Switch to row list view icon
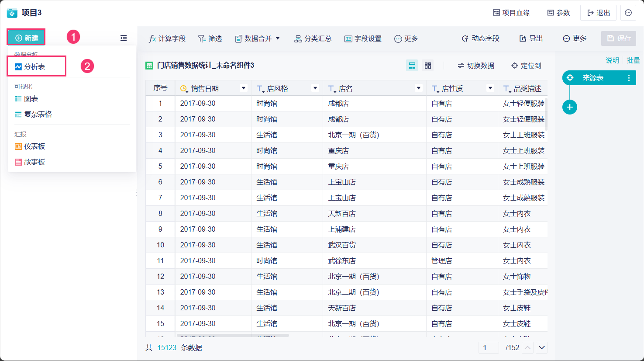 [x=412, y=66]
